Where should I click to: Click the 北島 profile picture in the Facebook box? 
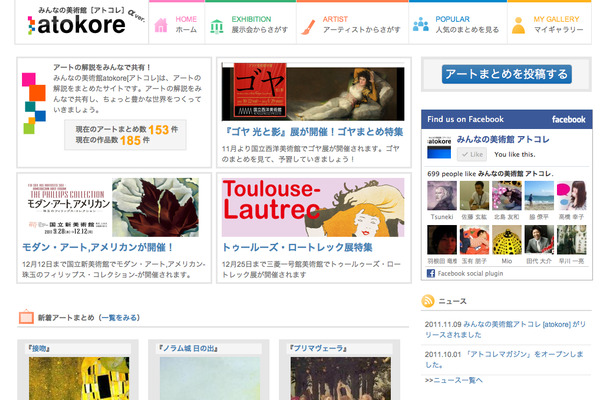click(507, 196)
